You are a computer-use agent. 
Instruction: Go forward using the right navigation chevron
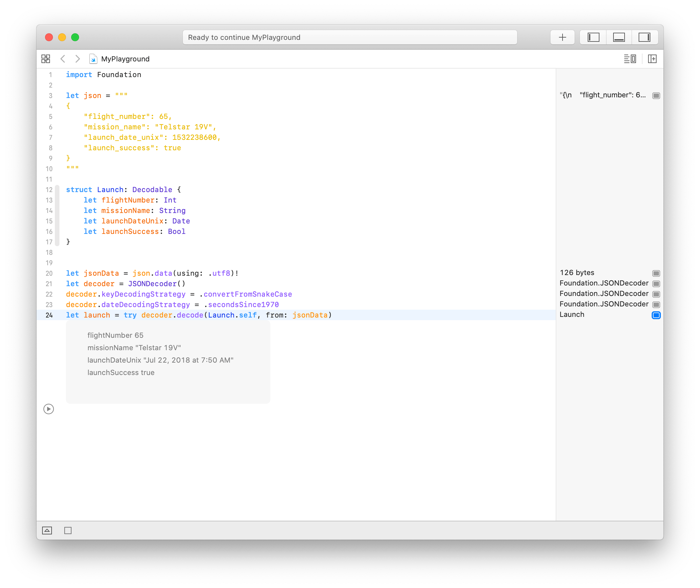(x=78, y=59)
